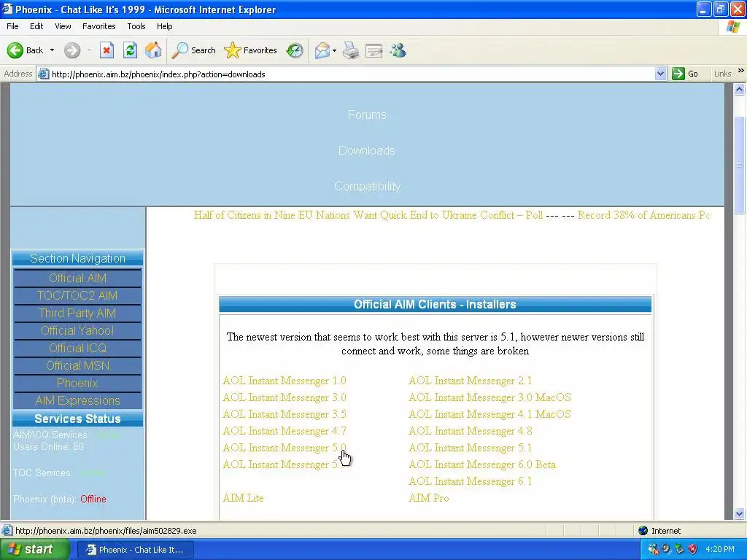
Task: Click the Edit page toolbar icon
Action: pyautogui.click(x=374, y=50)
